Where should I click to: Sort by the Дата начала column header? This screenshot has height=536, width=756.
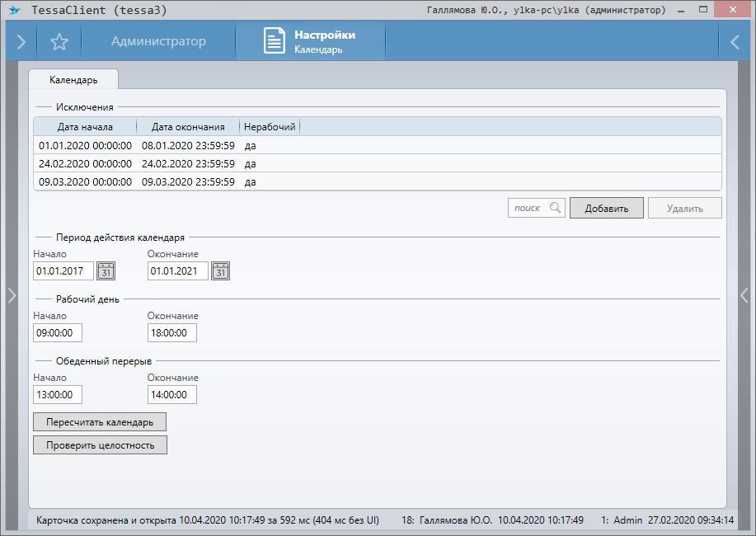pos(85,127)
